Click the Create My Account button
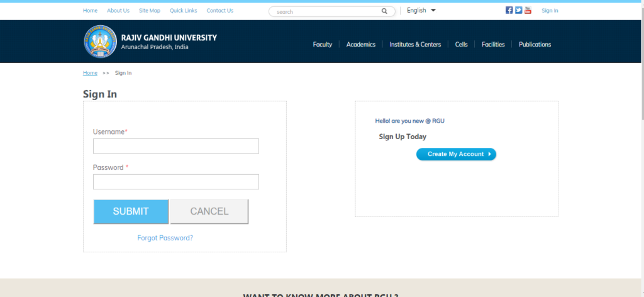This screenshot has height=297, width=644. (x=456, y=154)
